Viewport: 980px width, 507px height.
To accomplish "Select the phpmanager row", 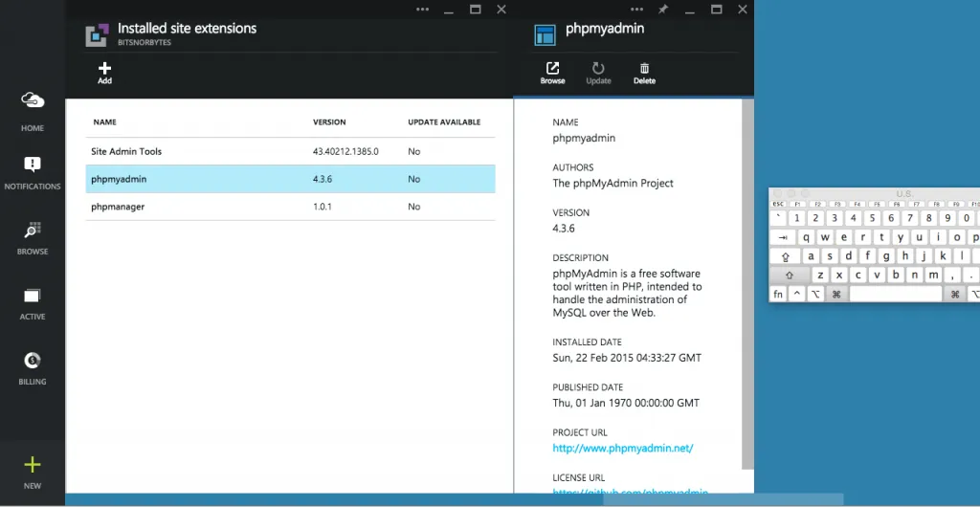I will click(291, 207).
